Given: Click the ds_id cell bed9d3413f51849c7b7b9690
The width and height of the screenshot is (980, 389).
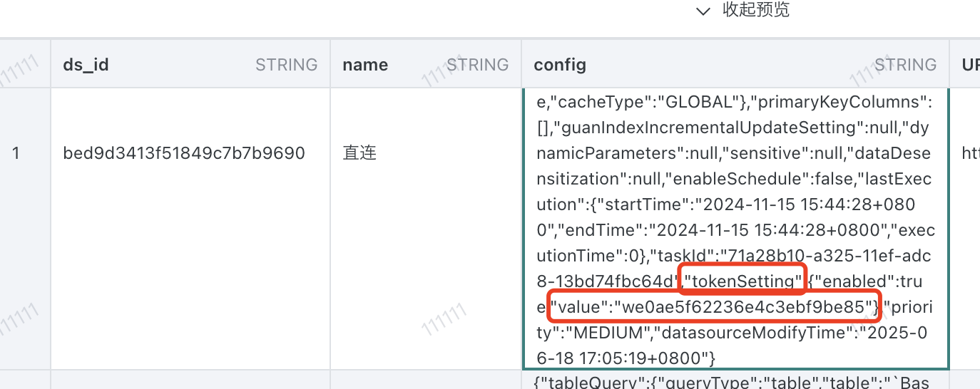Looking at the screenshot, I should pyautogui.click(x=184, y=153).
